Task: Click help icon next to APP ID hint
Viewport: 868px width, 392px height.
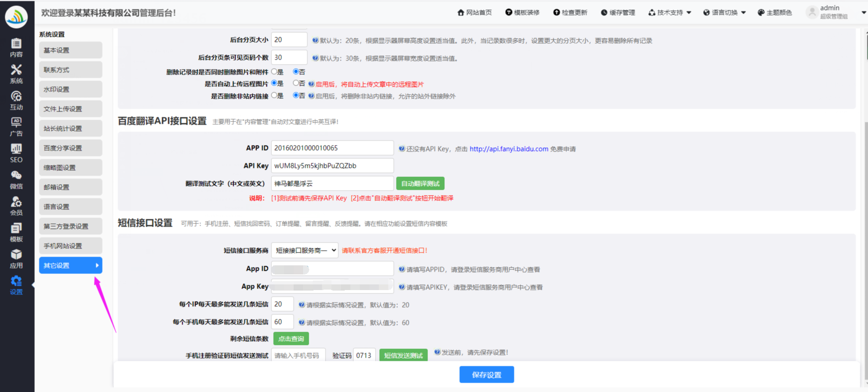Action: coord(402,148)
